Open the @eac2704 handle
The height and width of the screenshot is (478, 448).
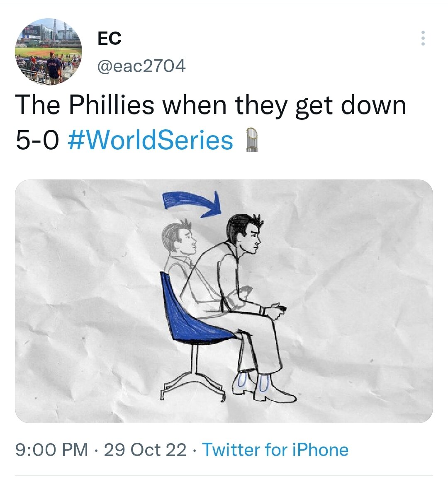pyautogui.click(x=141, y=66)
